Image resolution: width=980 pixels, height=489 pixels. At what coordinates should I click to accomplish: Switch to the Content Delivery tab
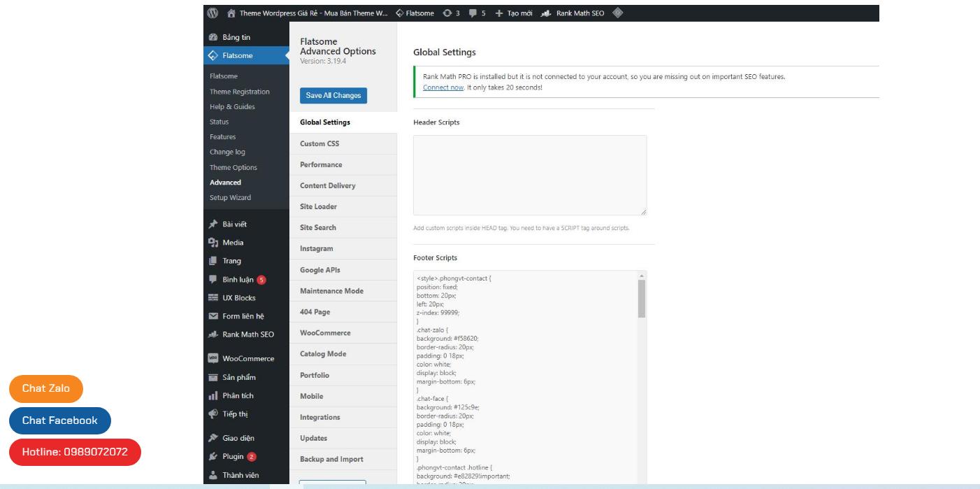(x=343, y=185)
